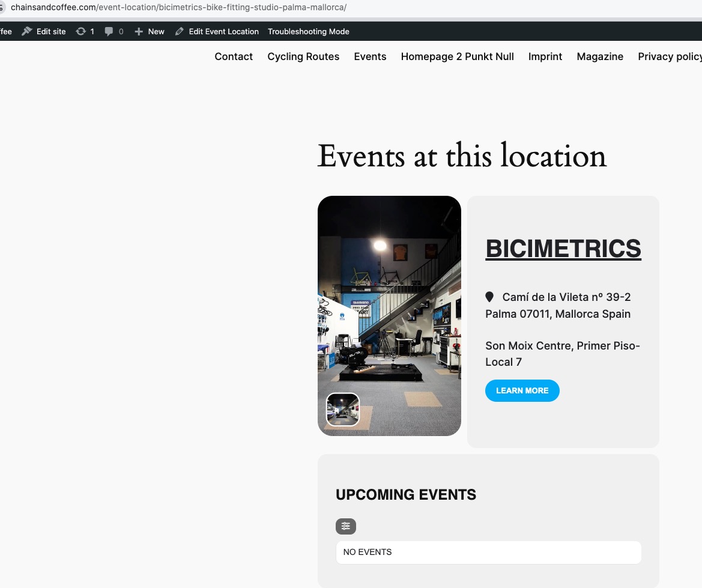Screen dimensions: 702x588
Task: Open the Imprint page
Action: point(545,56)
